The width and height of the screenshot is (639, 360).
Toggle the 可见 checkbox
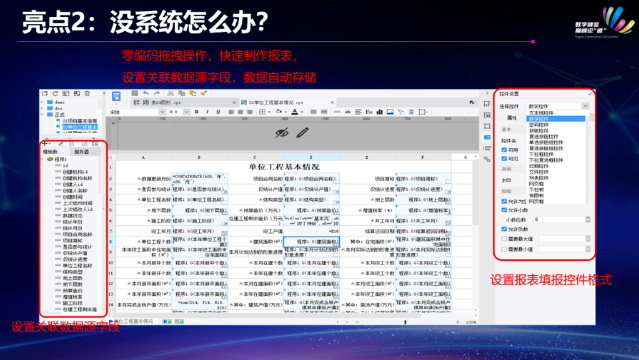pos(504,159)
